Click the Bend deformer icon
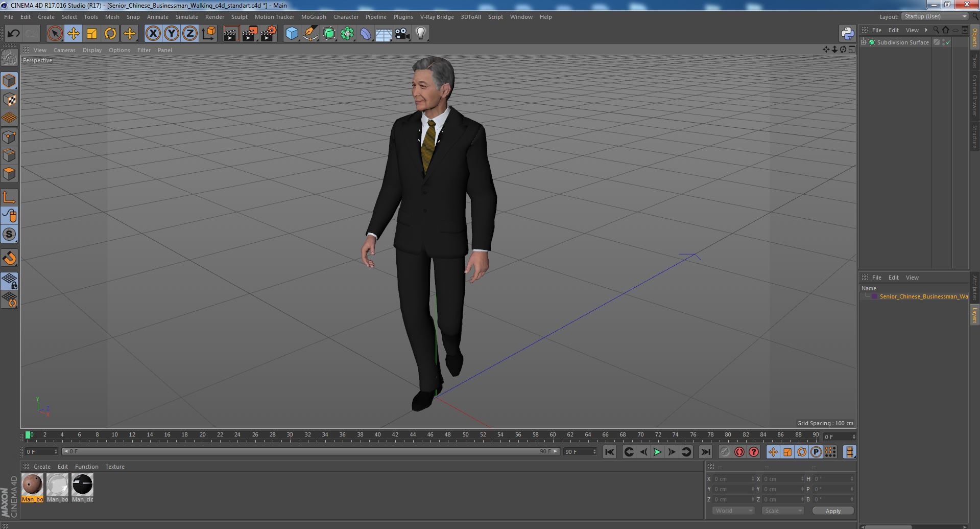 click(x=366, y=34)
